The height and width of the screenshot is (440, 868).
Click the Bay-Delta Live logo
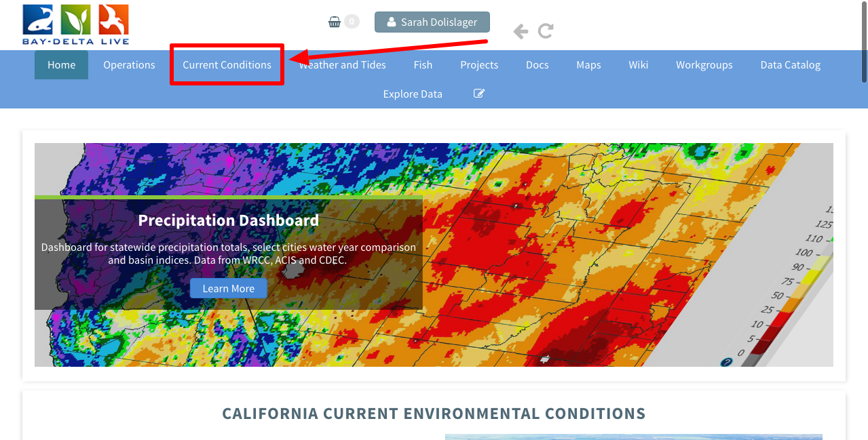click(x=75, y=24)
